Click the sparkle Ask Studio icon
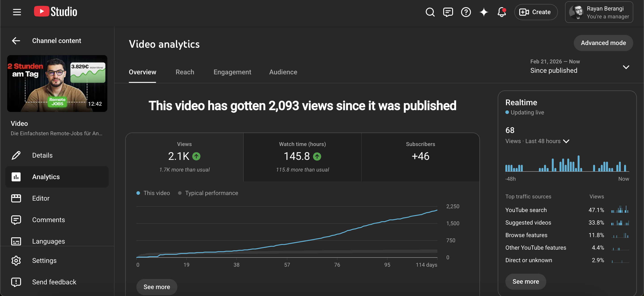Viewport: 644px width, 296px height. click(x=484, y=12)
